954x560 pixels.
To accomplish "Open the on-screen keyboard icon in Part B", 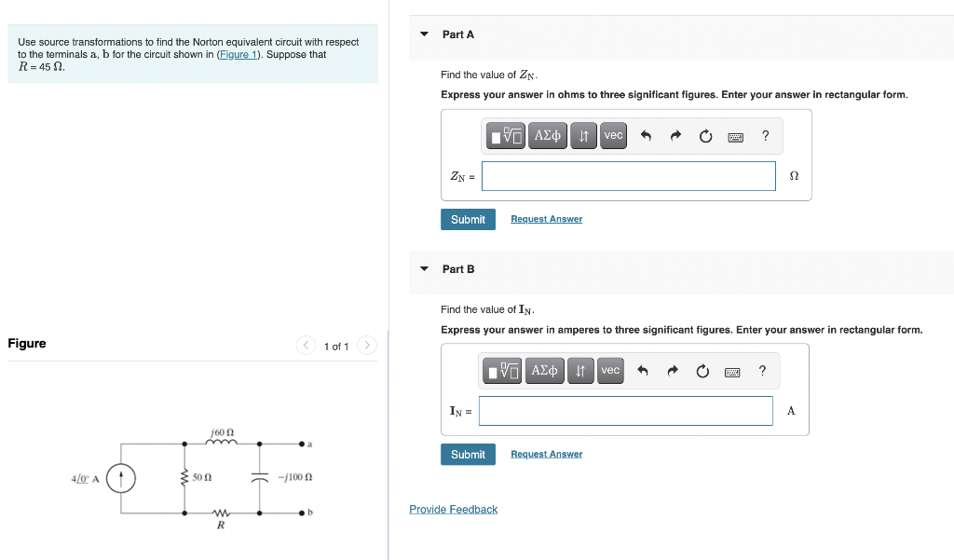I will pyautogui.click(x=731, y=370).
